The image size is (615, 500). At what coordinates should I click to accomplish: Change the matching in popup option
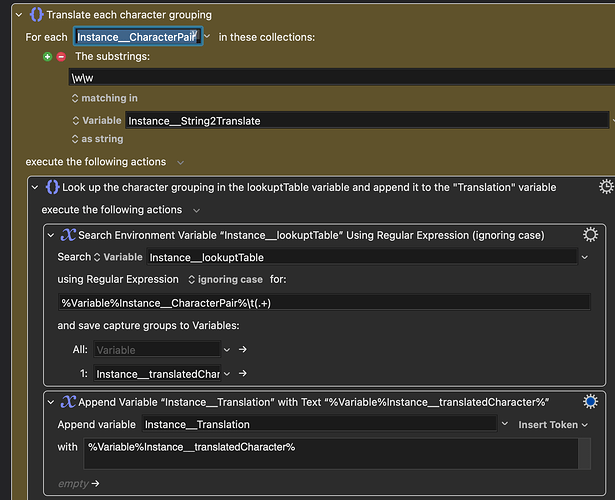pyautogui.click(x=105, y=98)
